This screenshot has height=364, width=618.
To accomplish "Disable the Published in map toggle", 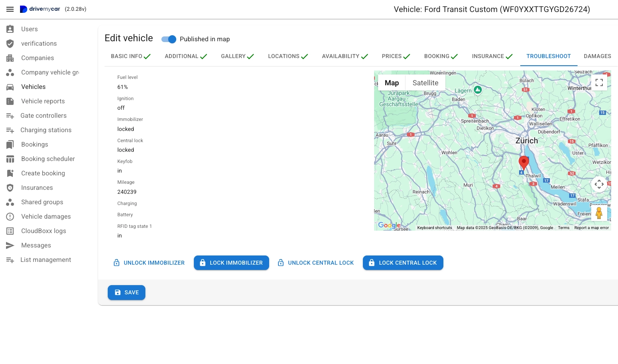I will [169, 39].
